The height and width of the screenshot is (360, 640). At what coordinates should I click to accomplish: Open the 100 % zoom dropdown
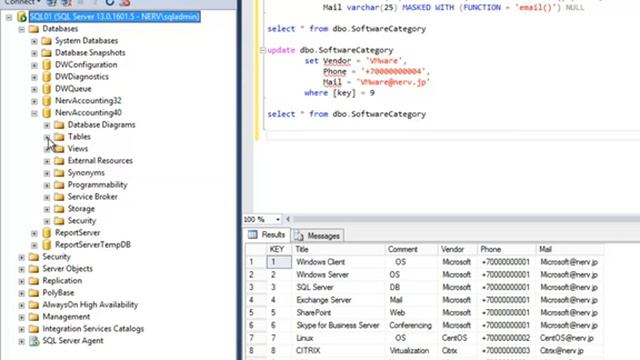(278, 220)
